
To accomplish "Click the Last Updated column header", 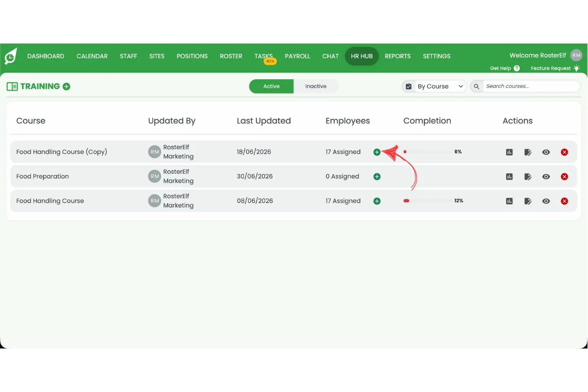I will click(264, 121).
